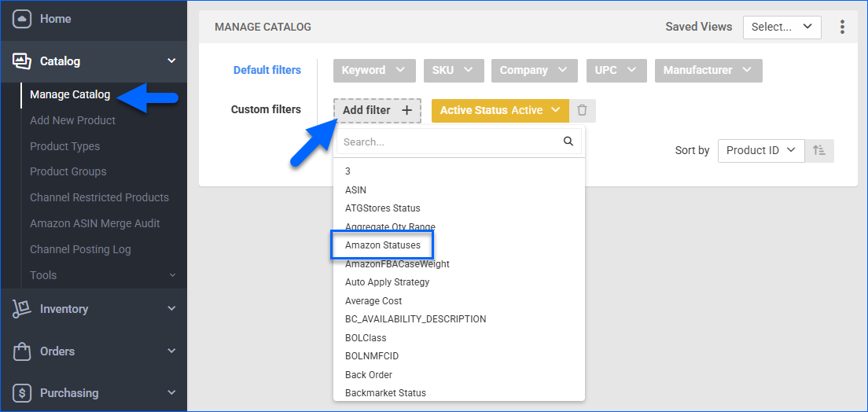
Task: Click the Add filter button
Action: point(377,111)
